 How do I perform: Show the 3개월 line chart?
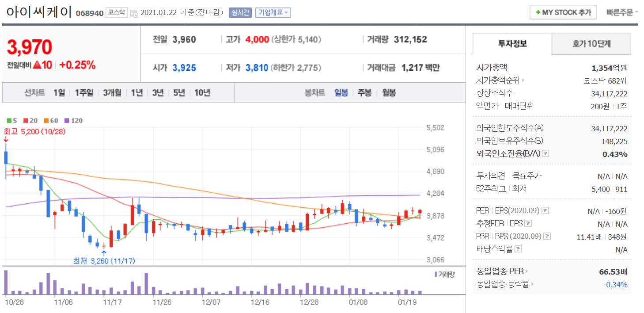point(112,93)
